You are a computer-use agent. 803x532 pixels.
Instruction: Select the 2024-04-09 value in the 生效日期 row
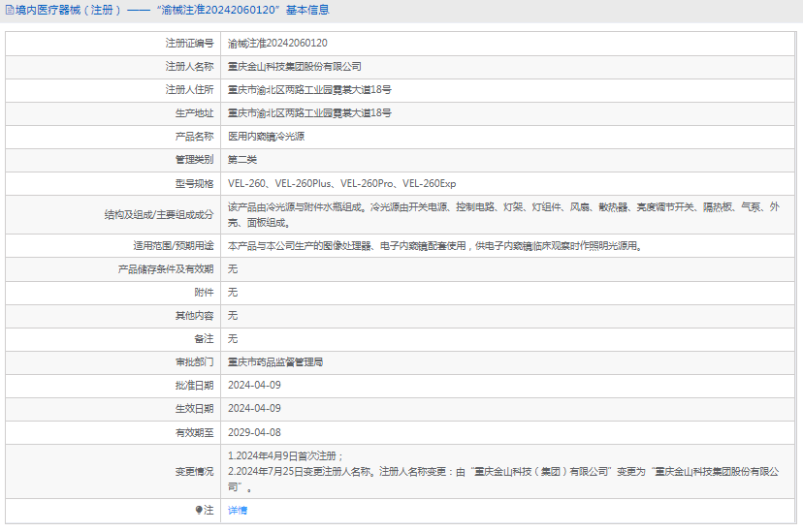click(x=254, y=409)
